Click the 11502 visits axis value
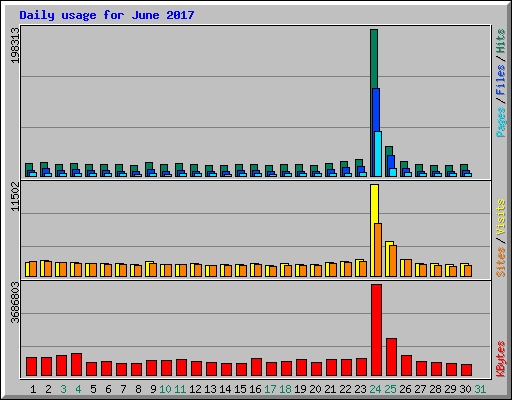 (x=15, y=197)
